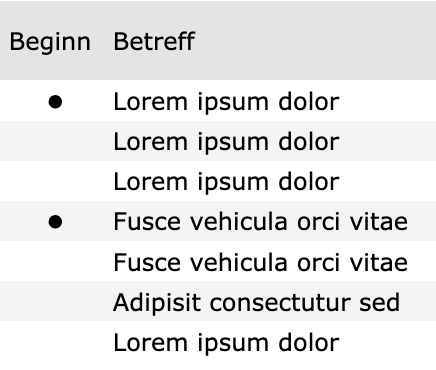
Task: Select Lorem ipsum dolor entry below Adipisit row
Action: coord(226,343)
